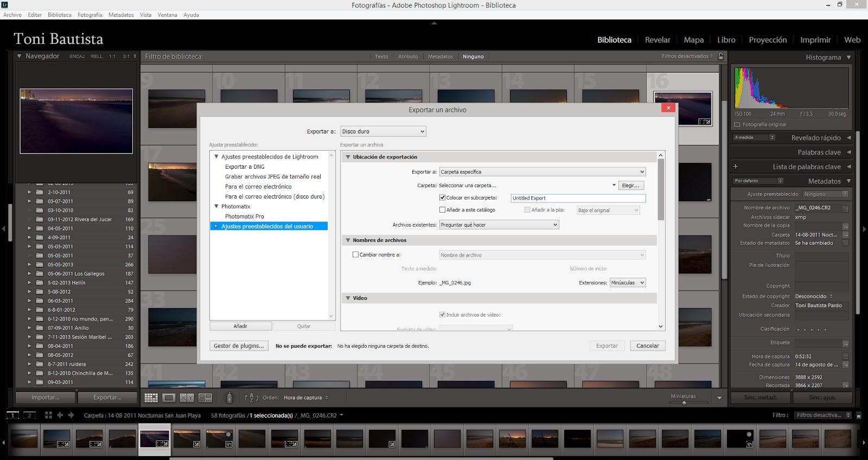Image resolution: width=868 pixels, height=460 pixels.
Task: Collapse Ajustes preestablecidos de Lightroom tree
Action: 216,157
